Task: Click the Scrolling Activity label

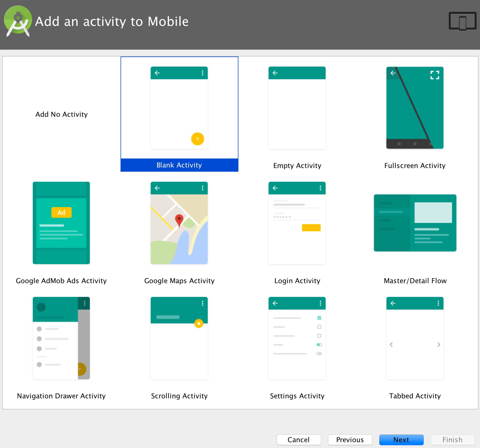Action: 179,396
